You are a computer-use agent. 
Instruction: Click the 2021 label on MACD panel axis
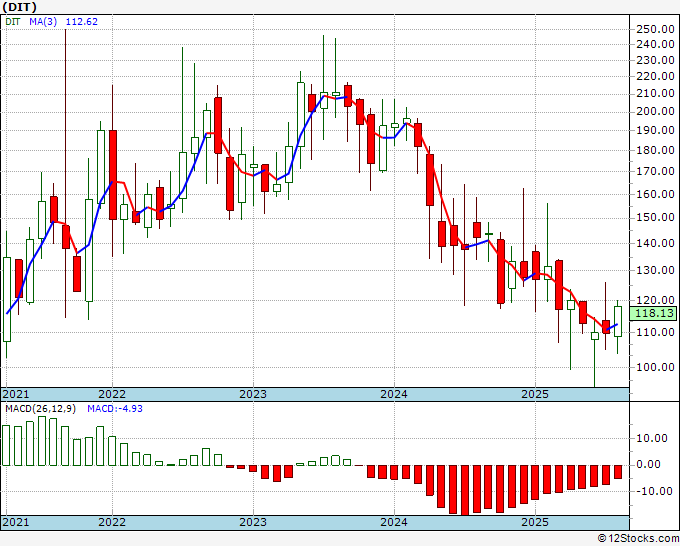pyautogui.click(x=16, y=522)
